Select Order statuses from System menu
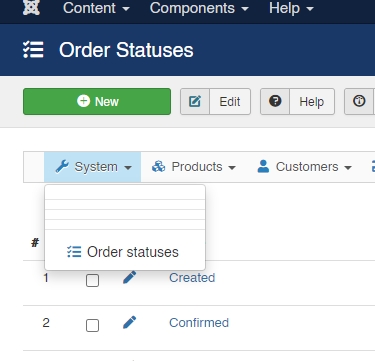This screenshot has width=375, height=361. pos(125,252)
